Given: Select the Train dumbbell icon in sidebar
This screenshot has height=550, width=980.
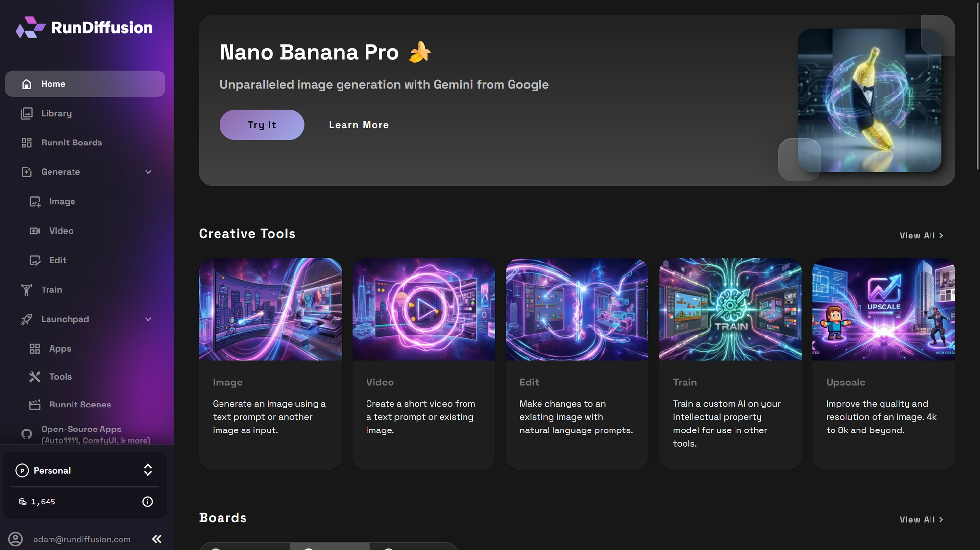Looking at the screenshot, I should point(27,290).
